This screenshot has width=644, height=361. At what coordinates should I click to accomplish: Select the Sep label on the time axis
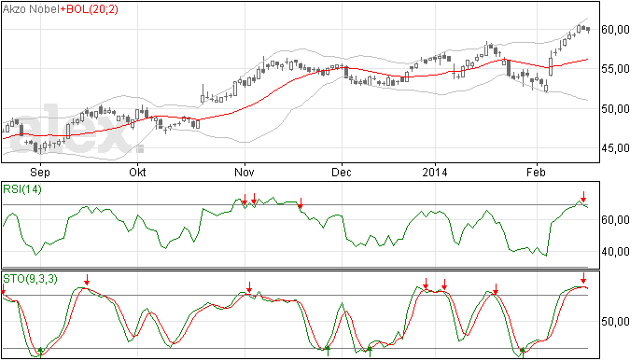39,172
